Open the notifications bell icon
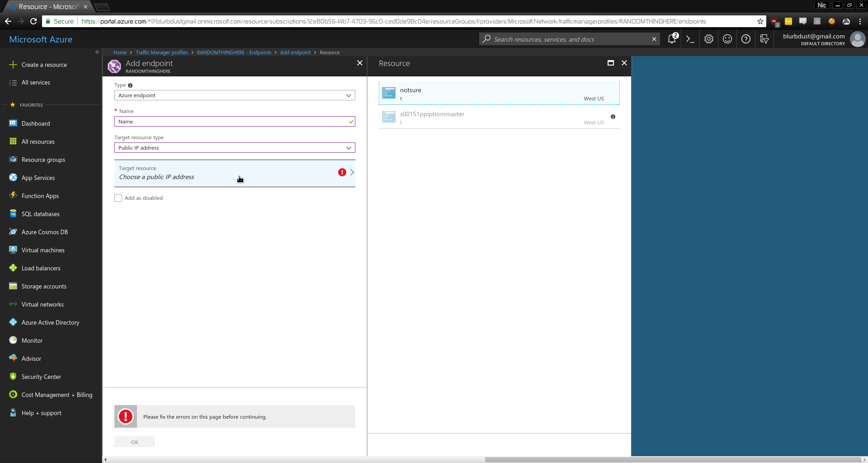 click(x=672, y=39)
